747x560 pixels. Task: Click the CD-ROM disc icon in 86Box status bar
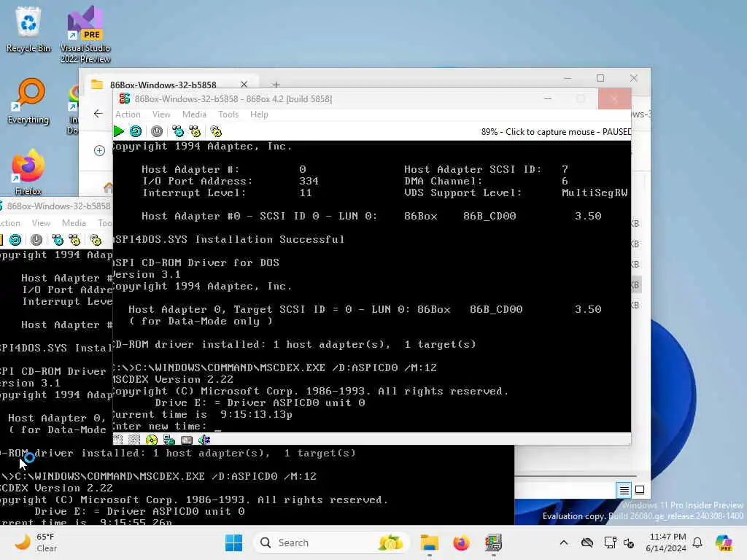(x=152, y=440)
